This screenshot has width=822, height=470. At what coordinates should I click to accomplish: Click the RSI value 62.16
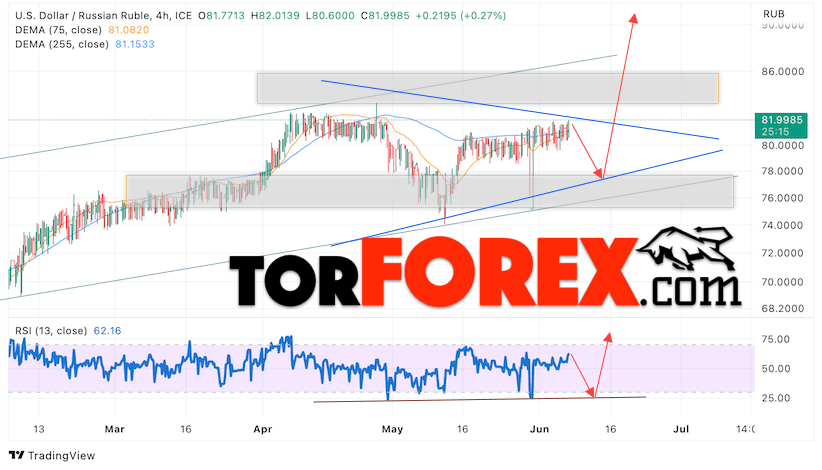[107, 331]
